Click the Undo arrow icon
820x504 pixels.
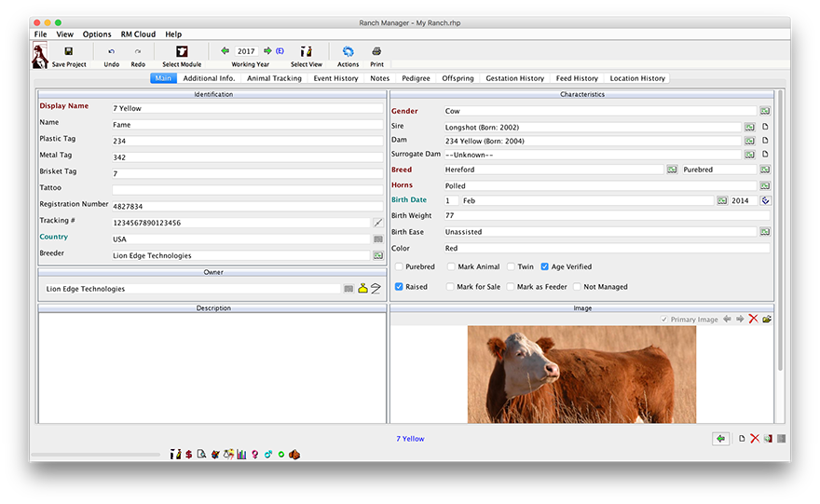(112, 52)
